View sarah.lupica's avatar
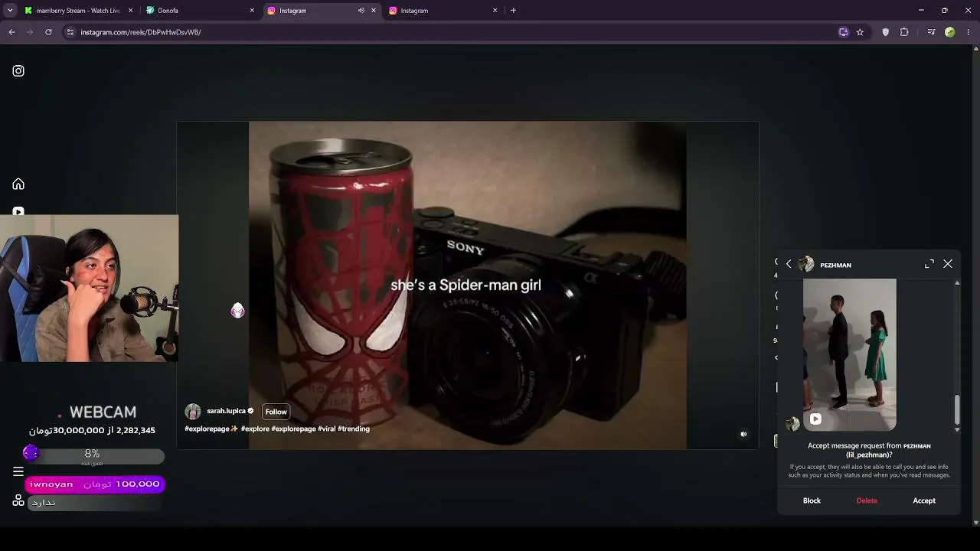Image resolution: width=980 pixels, height=551 pixels. pyautogui.click(x=193, y=412)
